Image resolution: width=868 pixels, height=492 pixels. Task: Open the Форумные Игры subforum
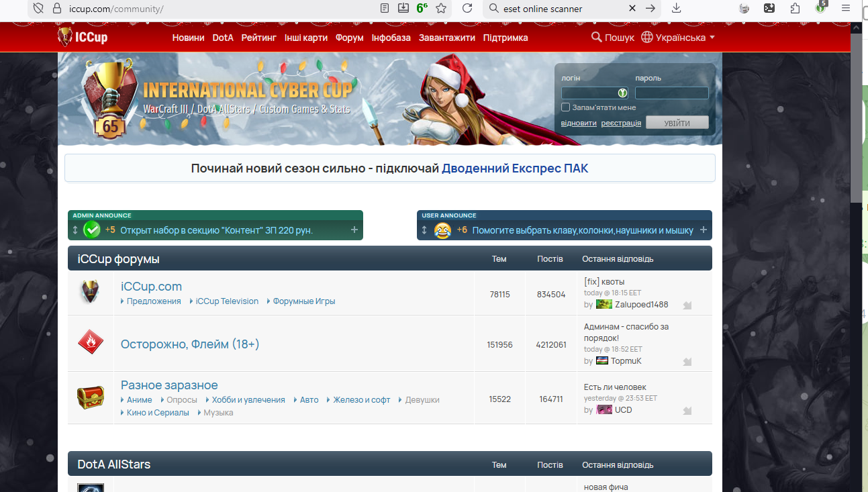[304, 301]
